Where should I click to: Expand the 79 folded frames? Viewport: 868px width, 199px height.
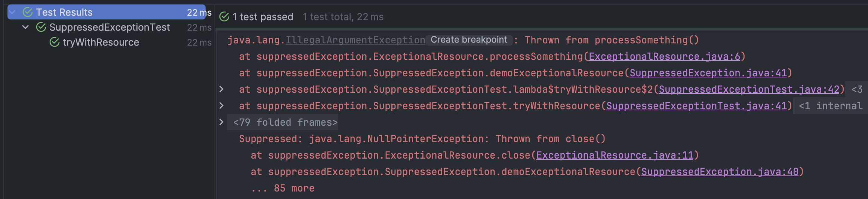click(221, 122)
